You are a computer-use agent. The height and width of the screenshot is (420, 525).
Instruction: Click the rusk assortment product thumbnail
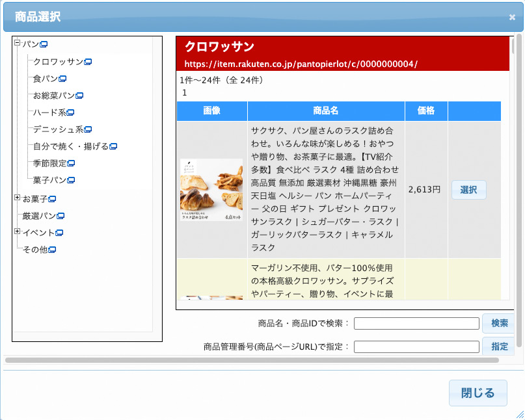211,190
